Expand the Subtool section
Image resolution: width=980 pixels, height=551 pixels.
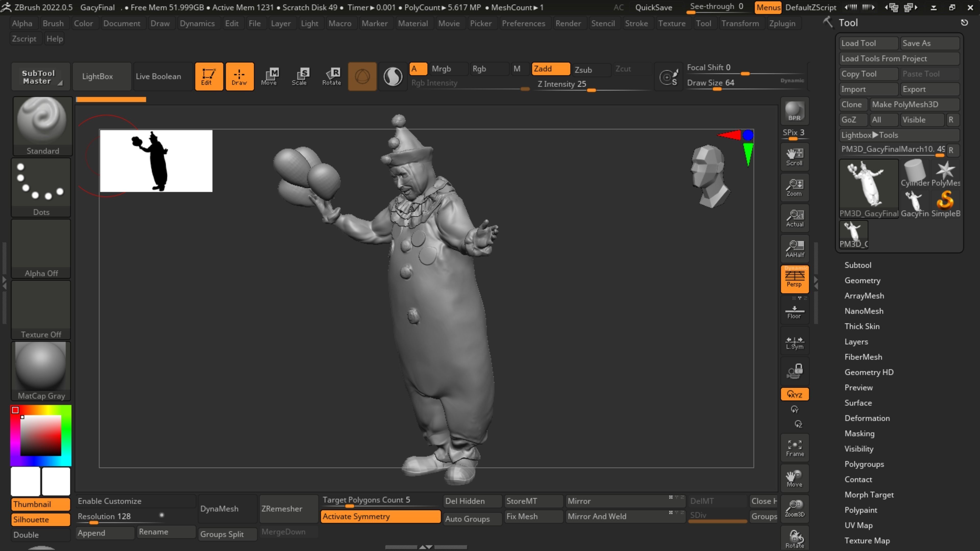(858, 265)
